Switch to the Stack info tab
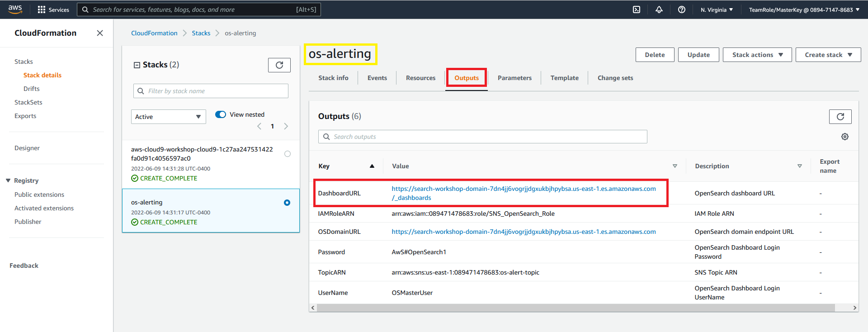This screenshot has width=868, height=332. (333, 78)
